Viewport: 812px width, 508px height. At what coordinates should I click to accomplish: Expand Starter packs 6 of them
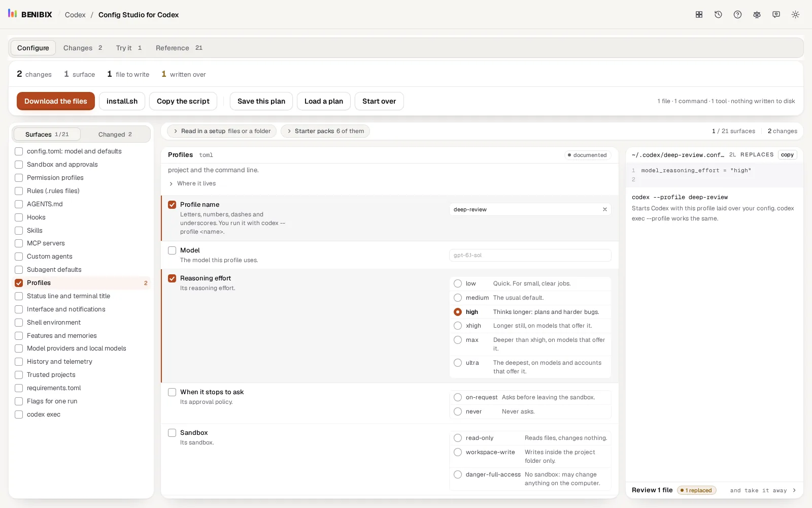coord(325,131)
